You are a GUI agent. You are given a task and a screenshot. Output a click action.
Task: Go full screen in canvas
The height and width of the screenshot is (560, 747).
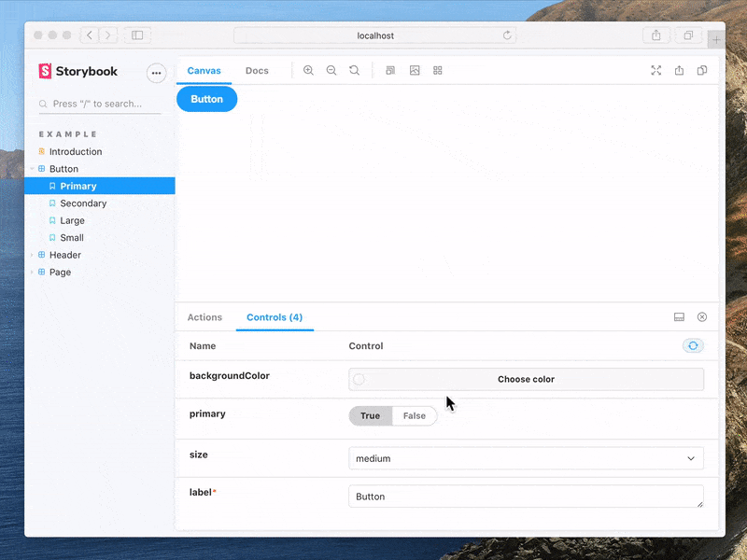coord(656,71)
